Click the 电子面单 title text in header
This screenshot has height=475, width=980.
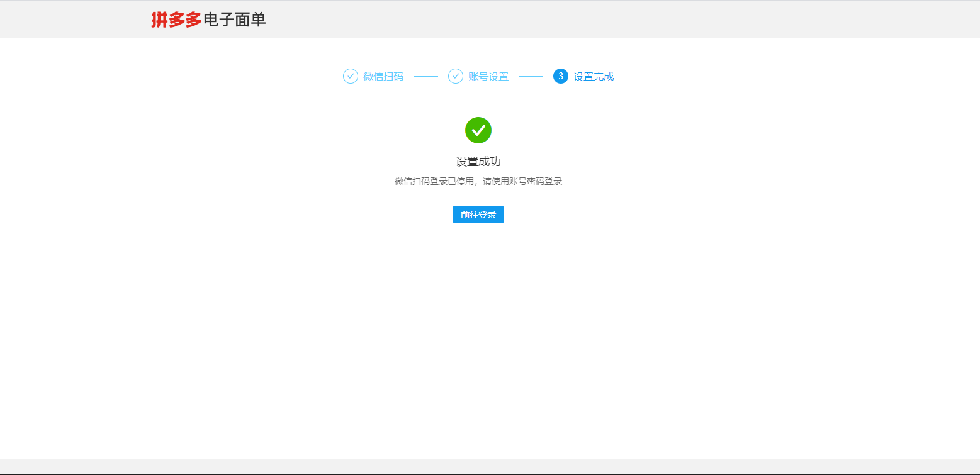pos(235,20)
